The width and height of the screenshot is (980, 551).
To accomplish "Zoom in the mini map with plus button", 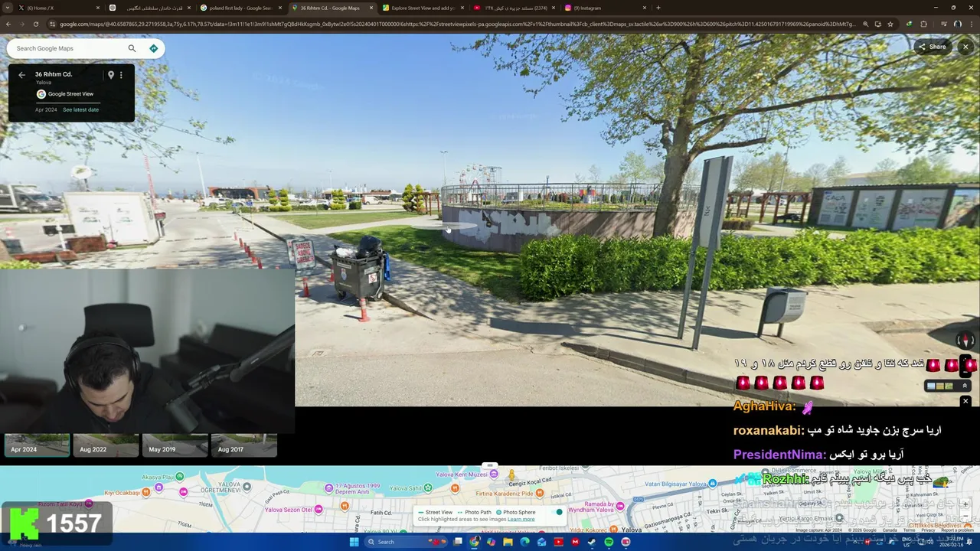I will (966, 504).
